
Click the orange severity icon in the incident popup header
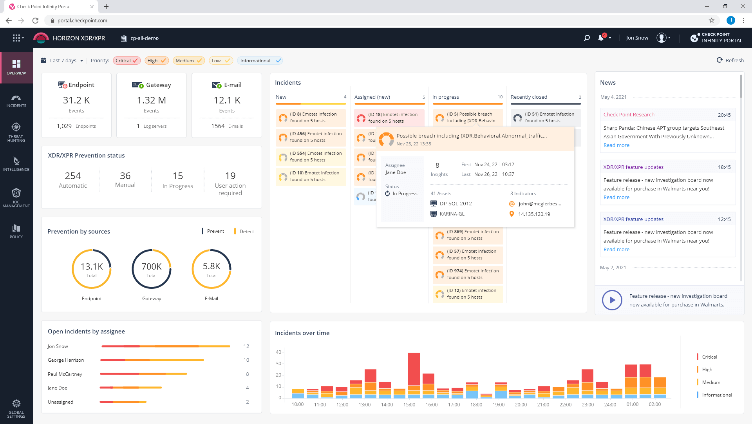click(386, 140)
